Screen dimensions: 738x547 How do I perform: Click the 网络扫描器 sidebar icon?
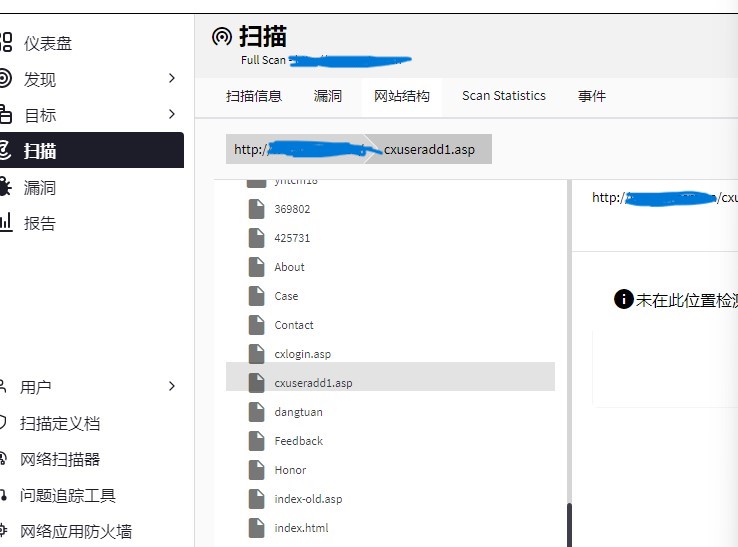(x=3, y=458)
